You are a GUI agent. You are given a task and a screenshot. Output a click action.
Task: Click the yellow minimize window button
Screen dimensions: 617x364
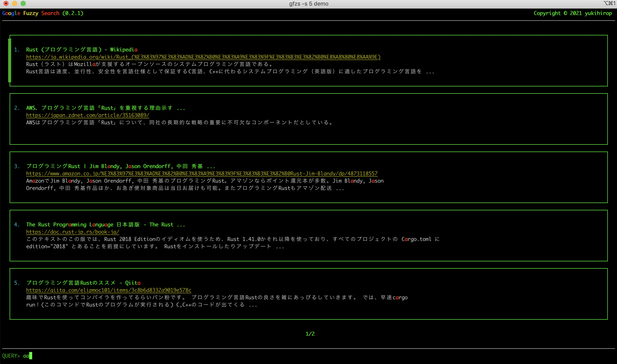[x=14, y=3]
